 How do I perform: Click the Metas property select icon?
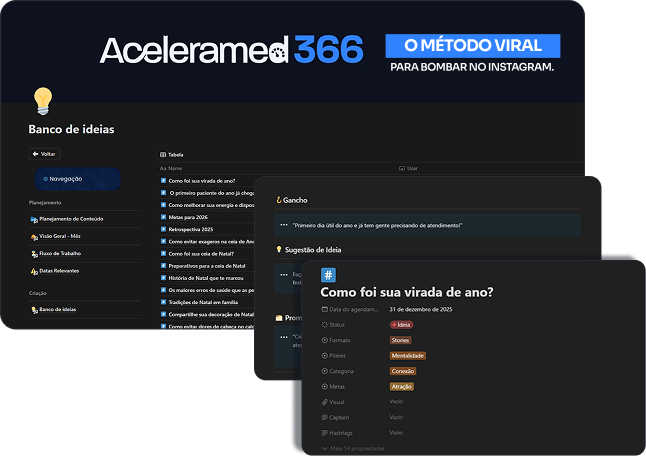[325, 387]
